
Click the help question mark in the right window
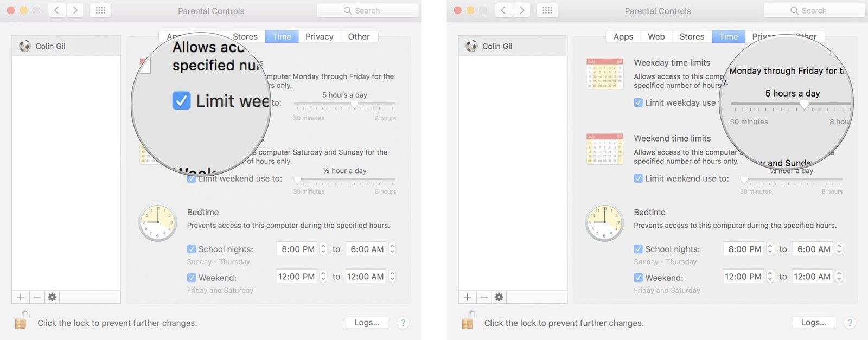850,323
